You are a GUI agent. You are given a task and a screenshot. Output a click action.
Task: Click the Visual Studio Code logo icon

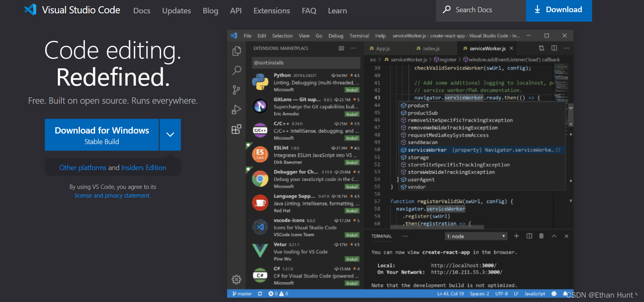pyautogui.click(x=30, y=9)
